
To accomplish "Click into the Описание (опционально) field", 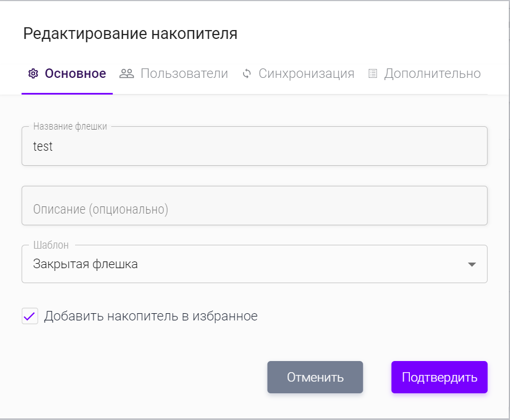I will 254,209.
